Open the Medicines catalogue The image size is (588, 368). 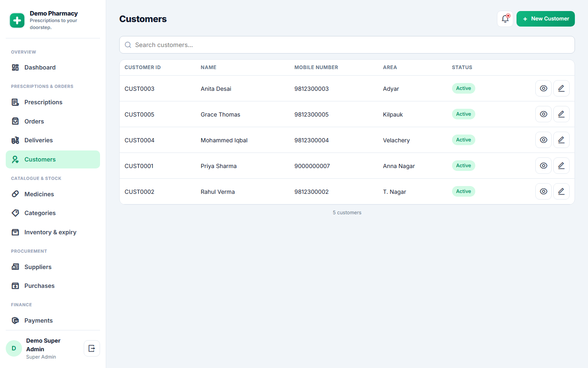tap(53, 194)
